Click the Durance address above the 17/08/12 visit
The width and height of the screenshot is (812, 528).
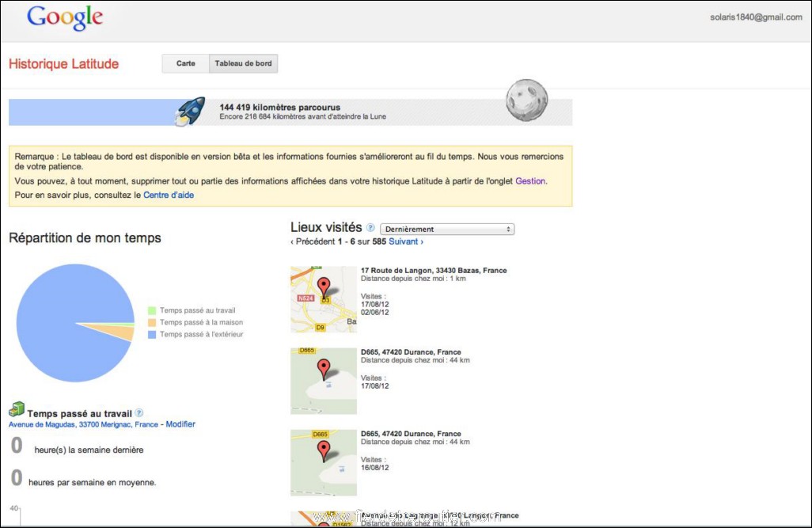[412, 351]
